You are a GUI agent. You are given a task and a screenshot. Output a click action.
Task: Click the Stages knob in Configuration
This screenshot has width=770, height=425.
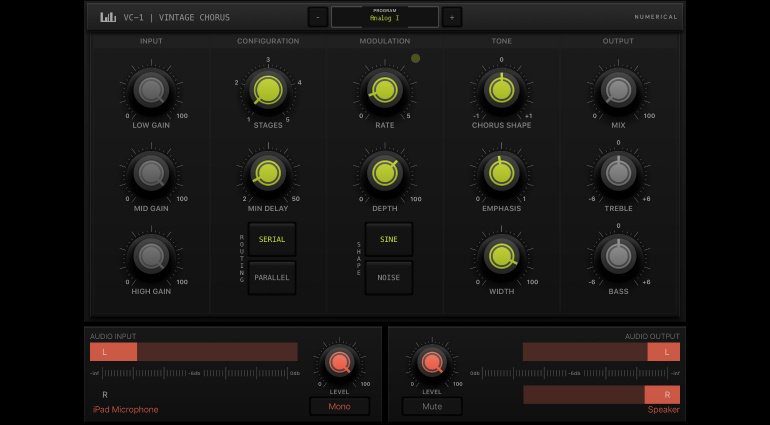coord(267,91)
